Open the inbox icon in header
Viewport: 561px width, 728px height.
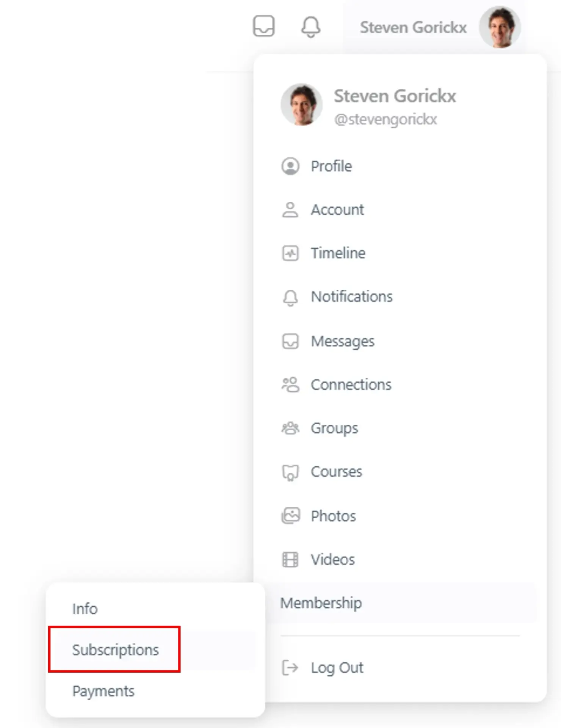pyautogui.click(x=264, y=26)
